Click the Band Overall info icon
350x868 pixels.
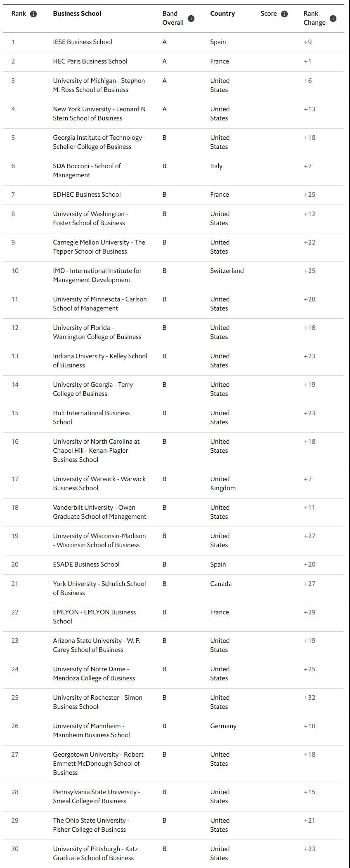(x=191, y=19)
